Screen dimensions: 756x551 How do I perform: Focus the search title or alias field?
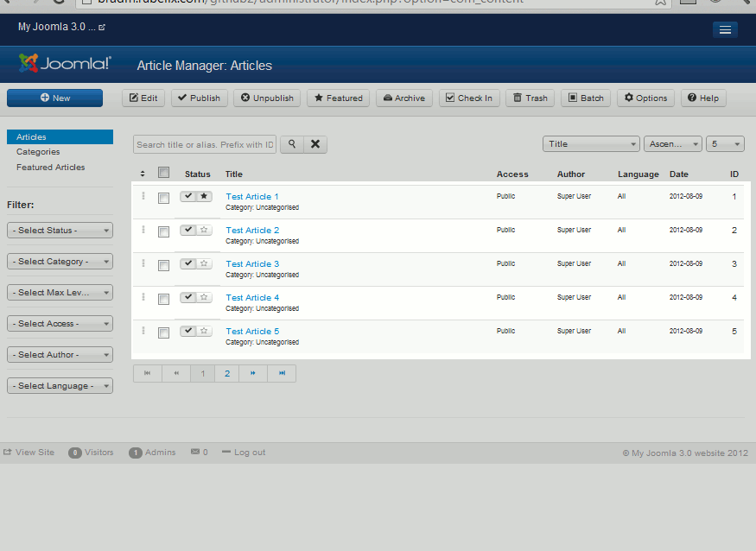pyautogui.click(x=205, y=144)
